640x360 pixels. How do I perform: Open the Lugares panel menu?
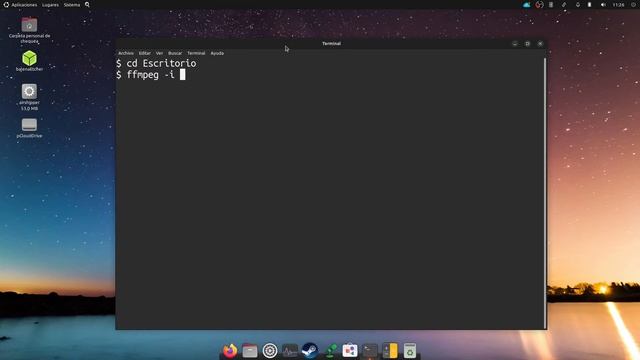coord(50,5)
